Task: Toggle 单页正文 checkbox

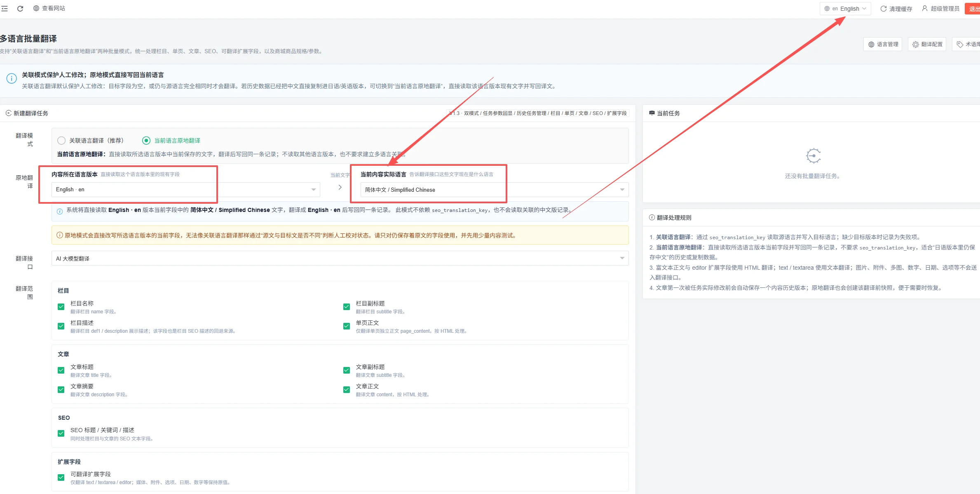Action: (347, 326)
